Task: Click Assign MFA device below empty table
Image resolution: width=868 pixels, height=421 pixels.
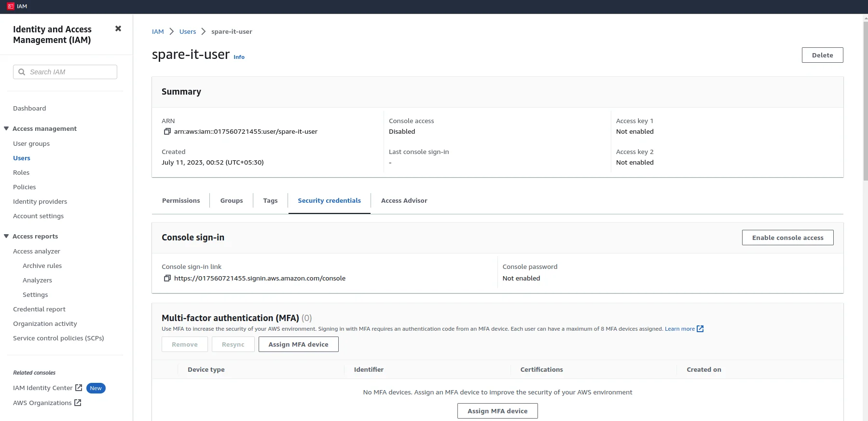Action: (497, 411)
